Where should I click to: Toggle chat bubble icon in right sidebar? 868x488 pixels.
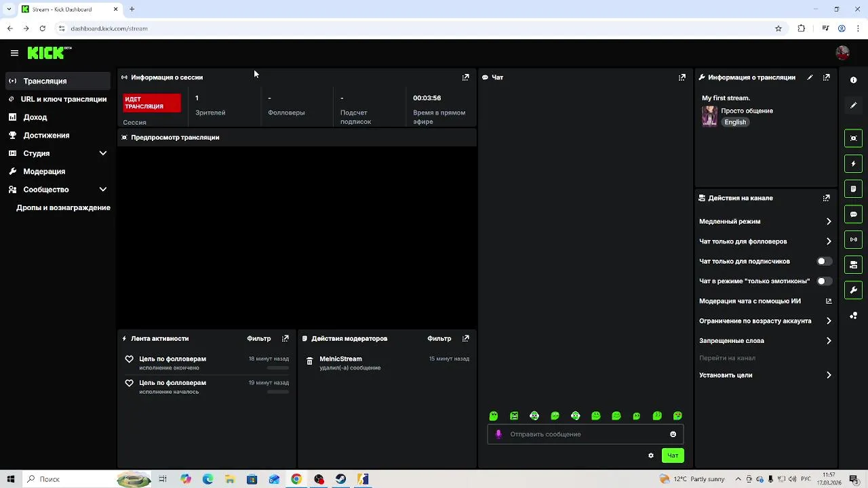tap(853, 214)
